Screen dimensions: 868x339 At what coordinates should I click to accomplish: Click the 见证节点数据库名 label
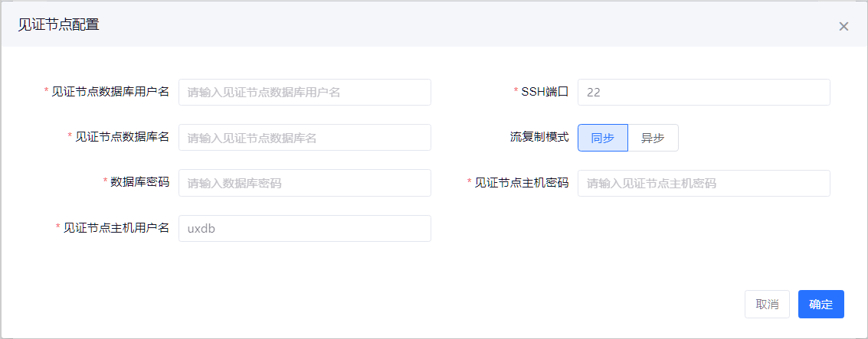click(x=122, y=137)
